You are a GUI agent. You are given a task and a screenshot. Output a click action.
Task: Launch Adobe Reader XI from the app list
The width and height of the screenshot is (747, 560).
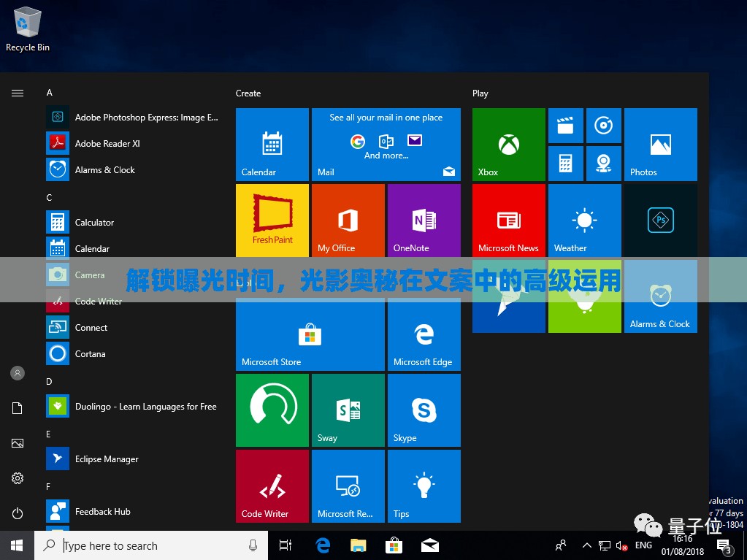pyautogui.click(x=132, y=143)
